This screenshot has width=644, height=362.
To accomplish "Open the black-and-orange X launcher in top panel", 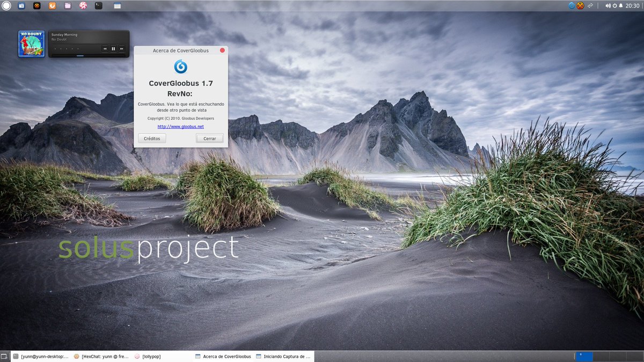I will [36, 6].
